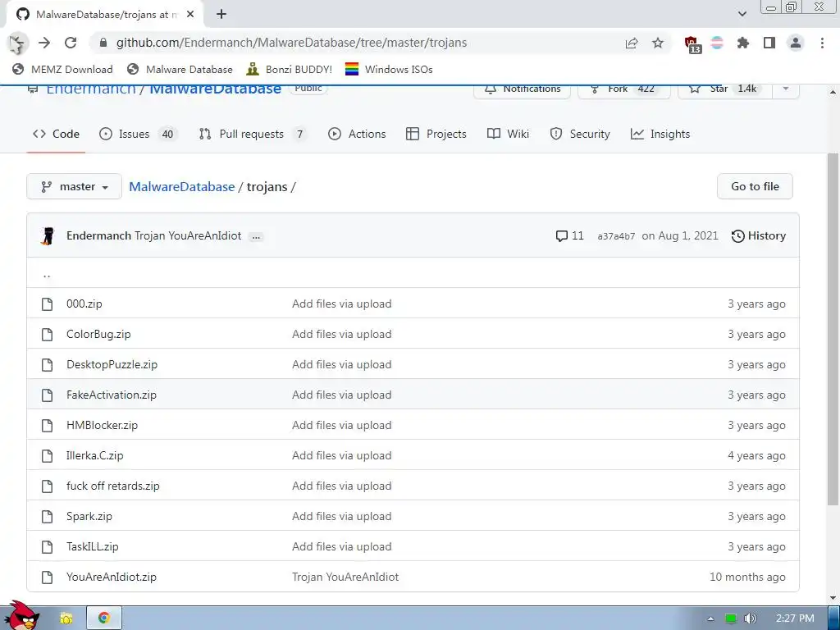Click the browser Forward arrow
Screen dimensions: 840x630
pos(44,43)
